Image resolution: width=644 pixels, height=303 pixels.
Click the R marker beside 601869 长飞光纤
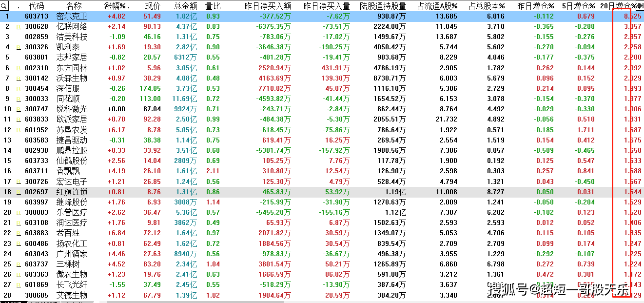18,285
